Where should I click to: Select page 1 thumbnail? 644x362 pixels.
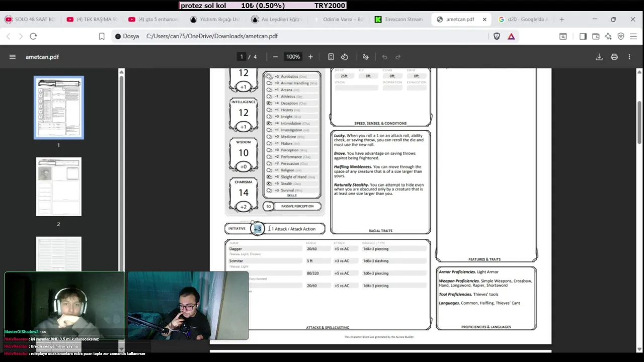pos(59,108)
